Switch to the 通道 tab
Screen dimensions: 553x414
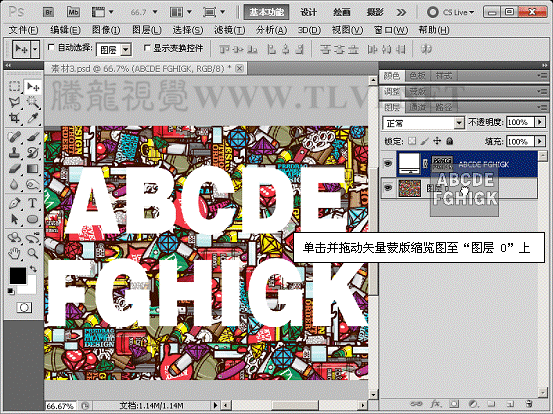point(417,107)
